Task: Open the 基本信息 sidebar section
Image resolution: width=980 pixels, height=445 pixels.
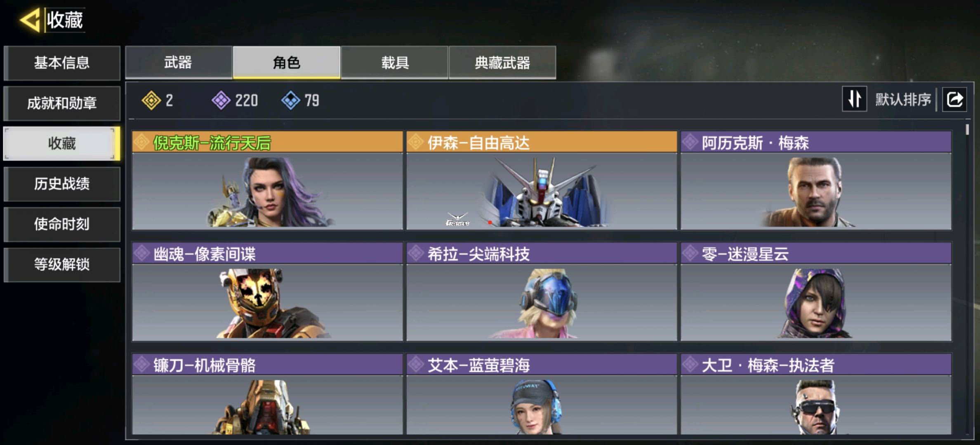Action: pos(62,63)
